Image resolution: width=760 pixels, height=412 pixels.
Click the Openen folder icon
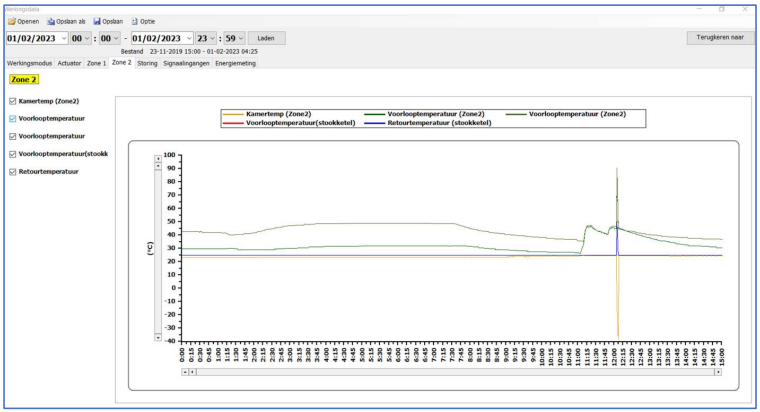pos(10,21)
